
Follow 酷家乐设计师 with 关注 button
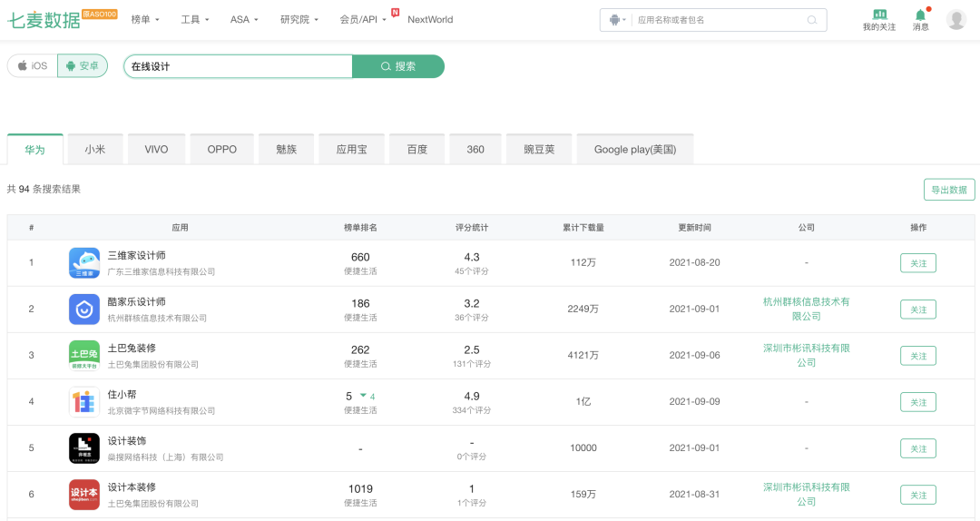point(918,310)
